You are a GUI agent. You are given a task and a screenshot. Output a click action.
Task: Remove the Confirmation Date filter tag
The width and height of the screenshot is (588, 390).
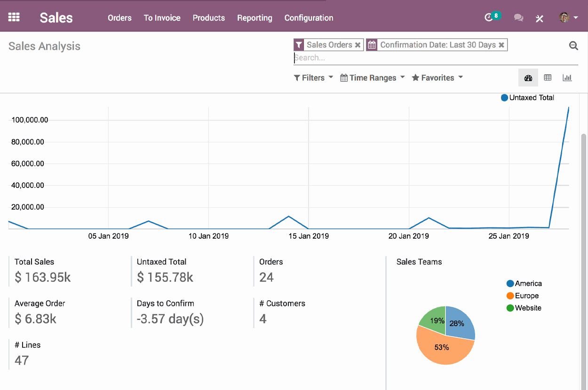tap(501, 45)
